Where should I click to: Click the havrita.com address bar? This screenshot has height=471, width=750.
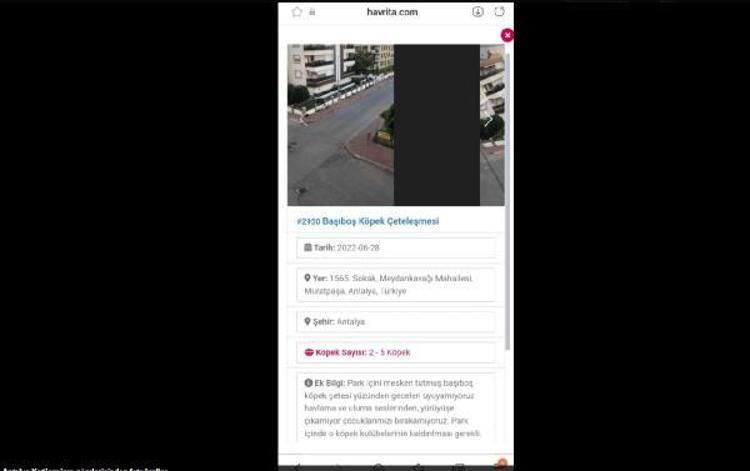(392, 12)
